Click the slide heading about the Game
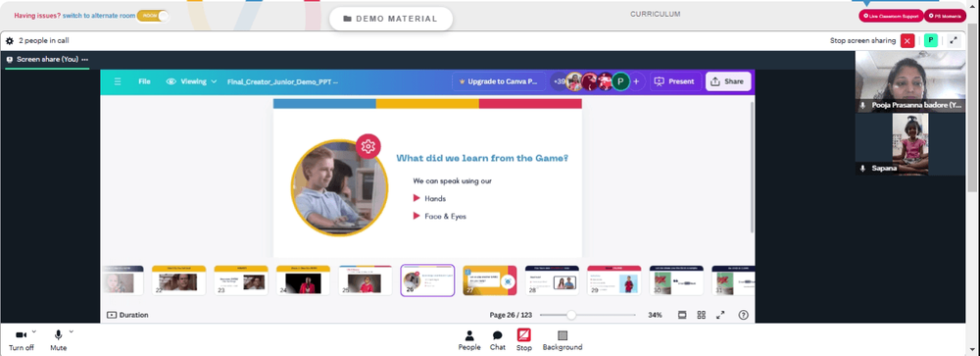Image resolution: width=980 pixels, height=356 pixels. pos(482,158)
